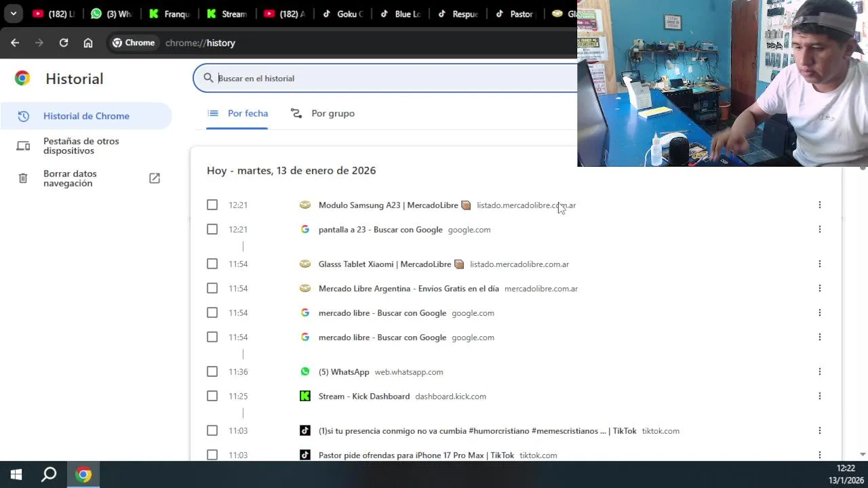Check the Stream - Kick Dashboard checkbox
This screenshot has width=868, height=488.
coord(212,396)
